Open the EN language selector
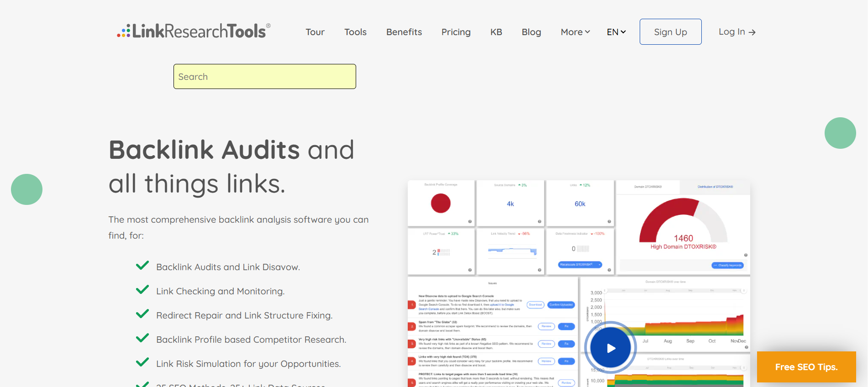The image size is (868, 387). pyautogui.click(x=616, y=32)
